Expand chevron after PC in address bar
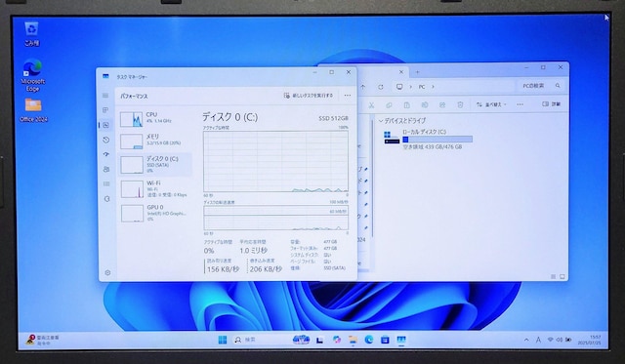 tap(433, 87)
